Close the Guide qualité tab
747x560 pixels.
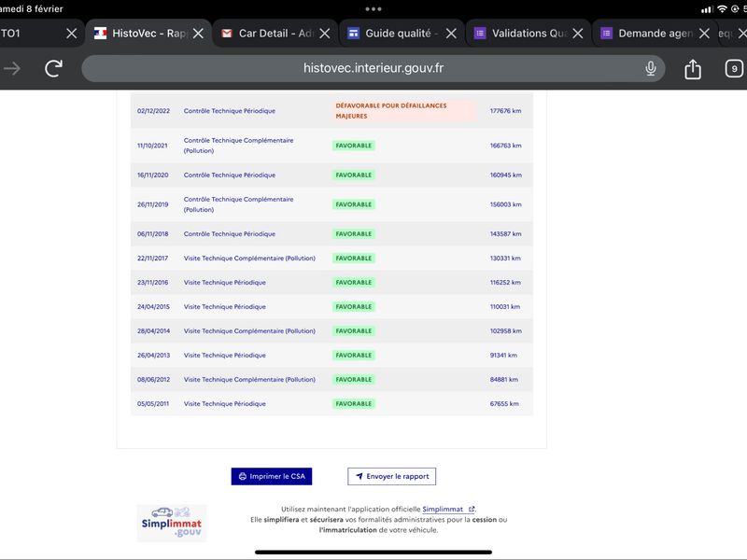pyautogui.click(x=451, y=34)
